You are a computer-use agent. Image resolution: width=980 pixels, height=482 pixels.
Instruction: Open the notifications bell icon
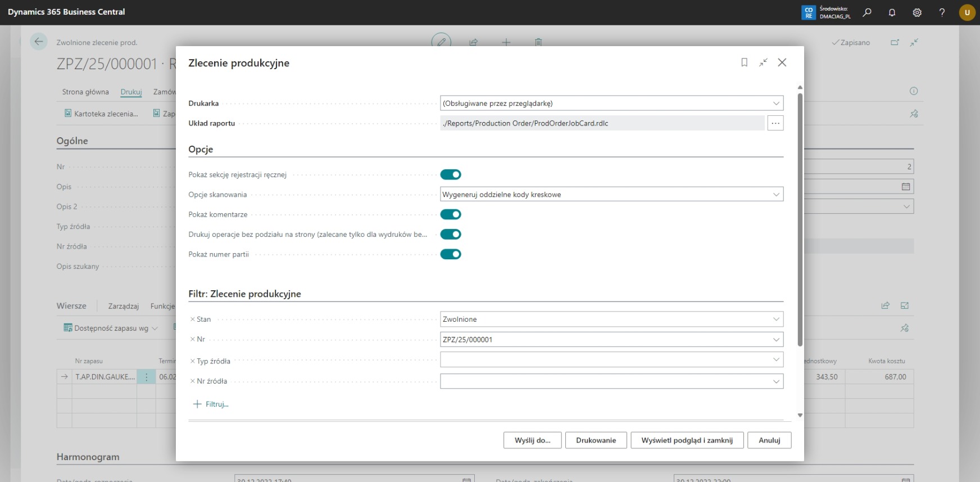coord(892,12)
